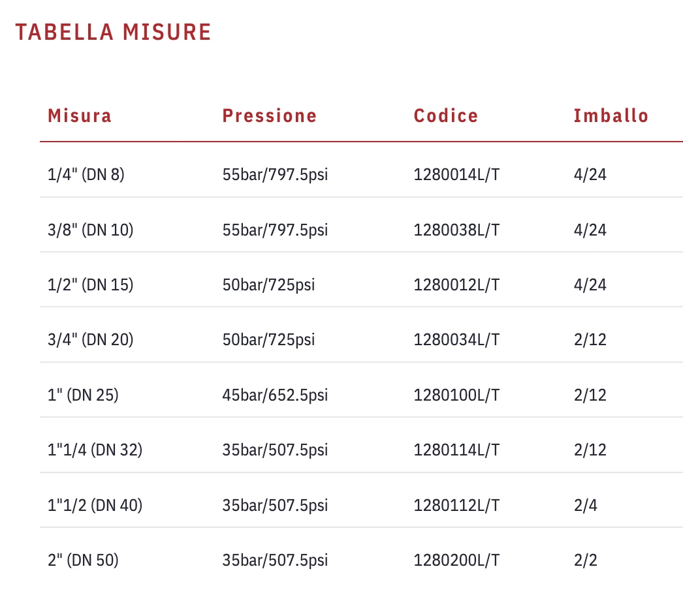Select product code 1280012L/T
The image size is (683, 616).
click(456, 285)
